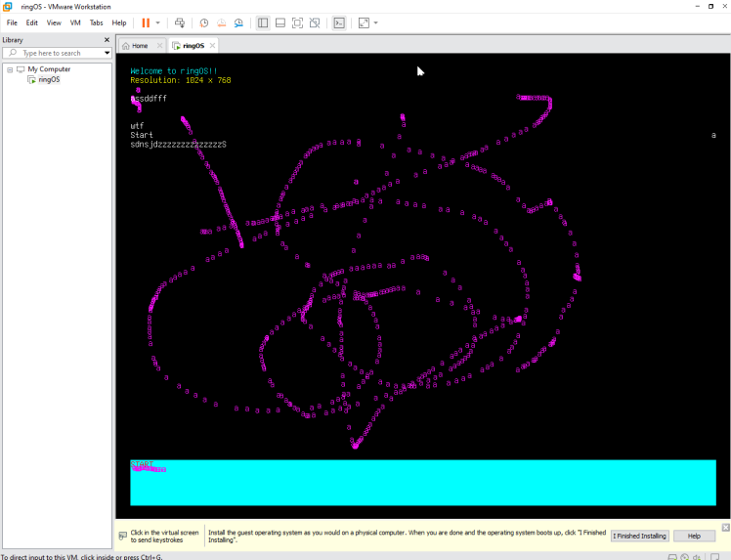Open the Edit menu
Image resolution: width=731 pixels, height=560 pixels.
[31, 22]
